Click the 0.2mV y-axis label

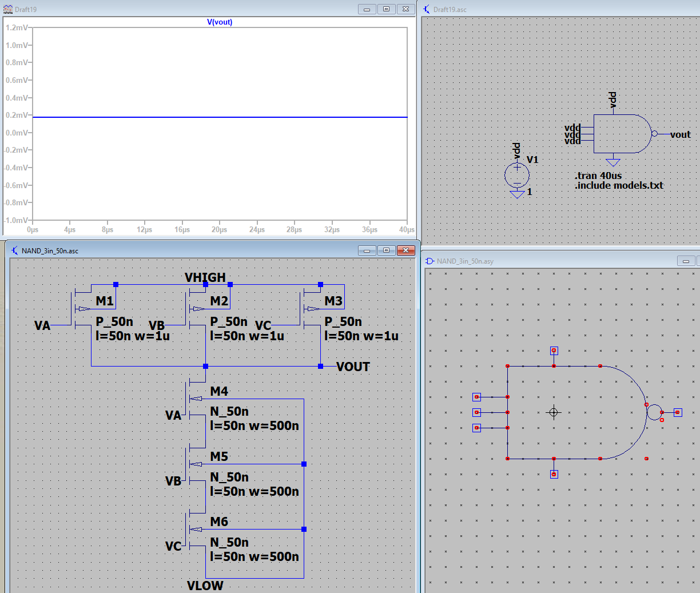click(x=17, y=115)
